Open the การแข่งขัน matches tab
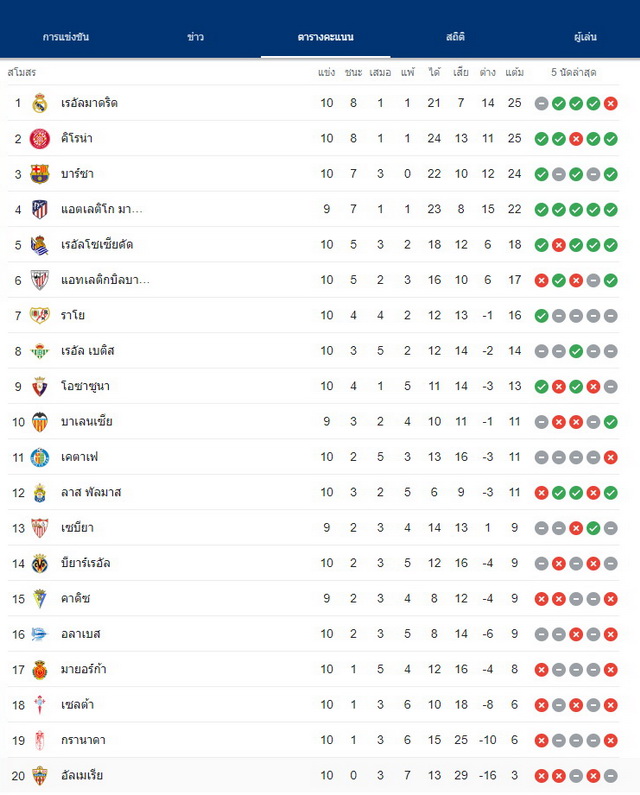The height and width of the screenshot is (795, 640). coord(65,37)
